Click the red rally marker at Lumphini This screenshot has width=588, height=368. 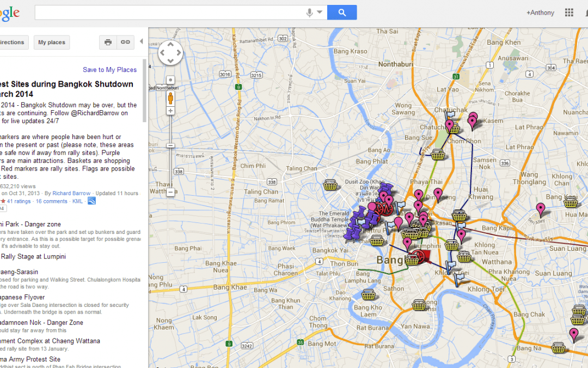pos(419,256)
